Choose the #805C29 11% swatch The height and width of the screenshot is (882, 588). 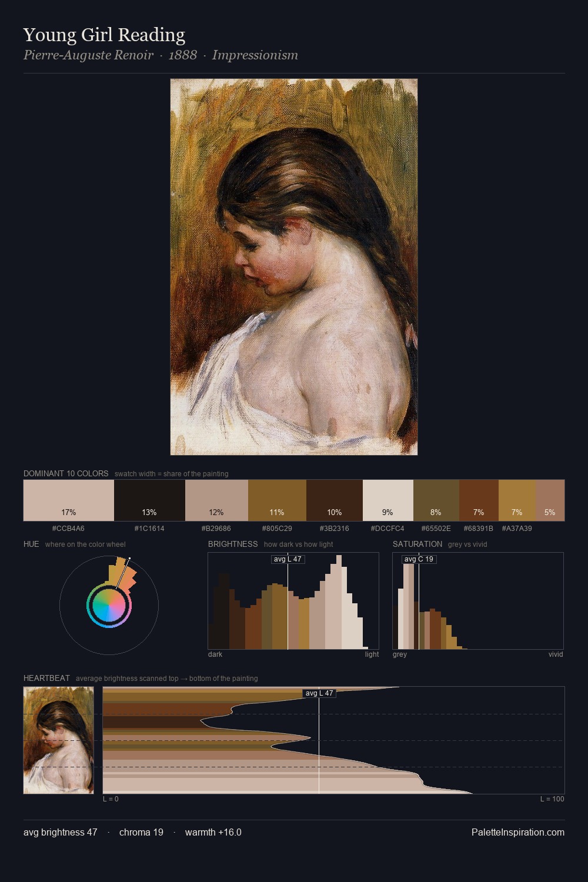[x=277, y=500]
